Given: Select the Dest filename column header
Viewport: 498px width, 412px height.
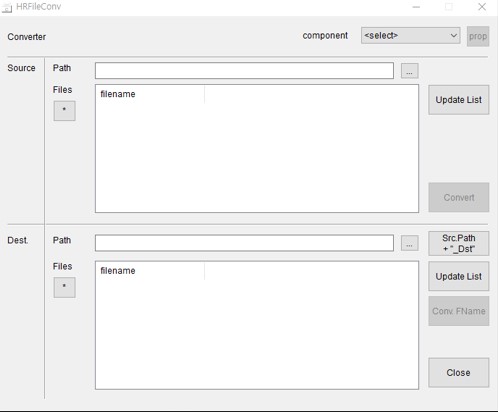Looking at the screenshot, I should 150,271.
